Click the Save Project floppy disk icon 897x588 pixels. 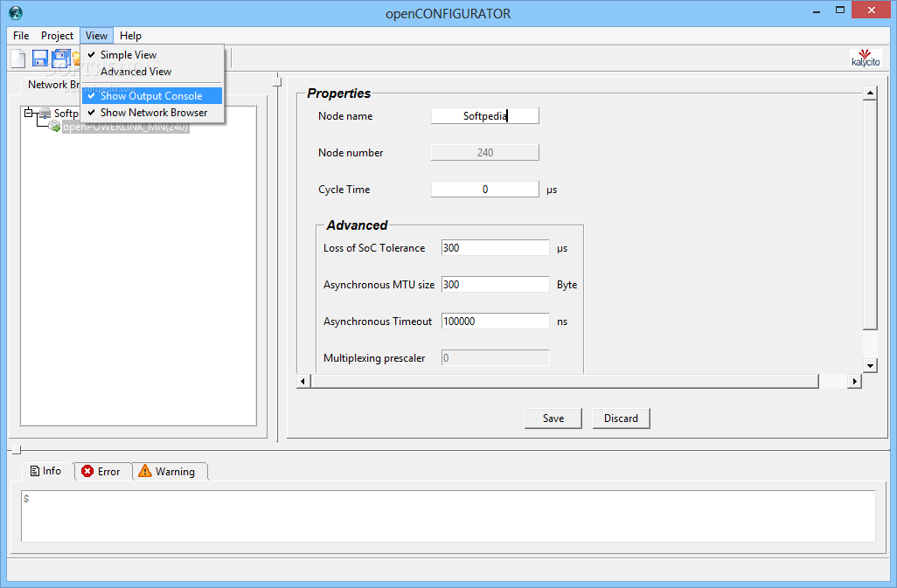(x=39, y=59)
